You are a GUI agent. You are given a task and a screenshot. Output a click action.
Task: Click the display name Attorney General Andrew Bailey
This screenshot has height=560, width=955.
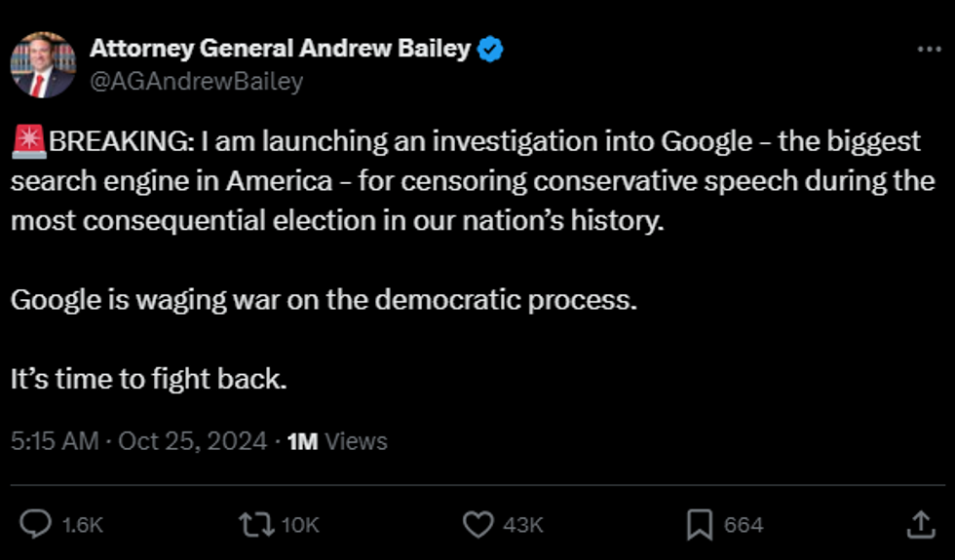[x=281, y=49]
